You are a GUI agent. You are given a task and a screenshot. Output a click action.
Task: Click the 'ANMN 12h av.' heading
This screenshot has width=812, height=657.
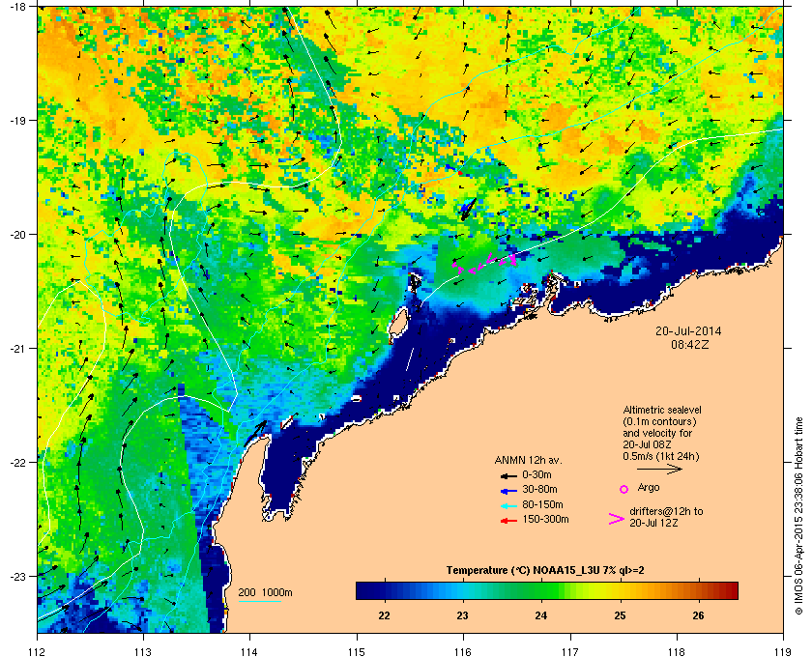tap(528, 460)
